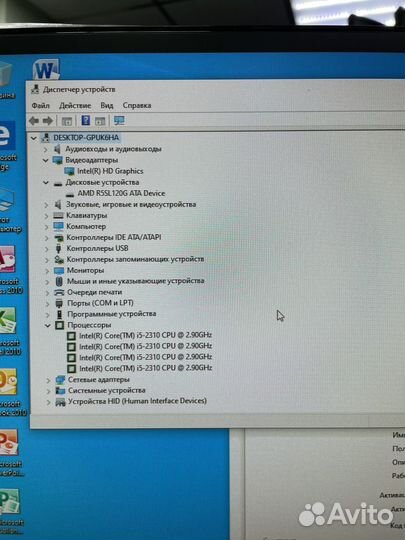Select Компьютер tree item

click(86, 226)
